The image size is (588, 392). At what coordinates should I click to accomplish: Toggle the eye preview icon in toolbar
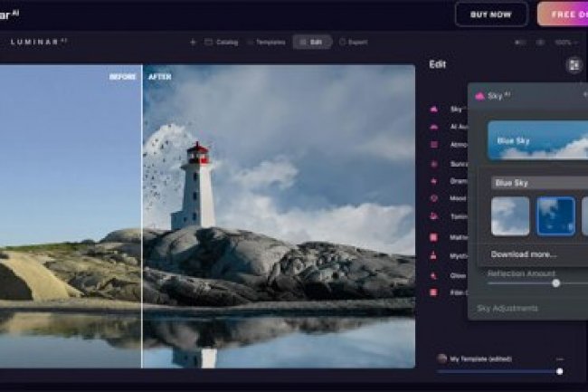tap(540, 42)
